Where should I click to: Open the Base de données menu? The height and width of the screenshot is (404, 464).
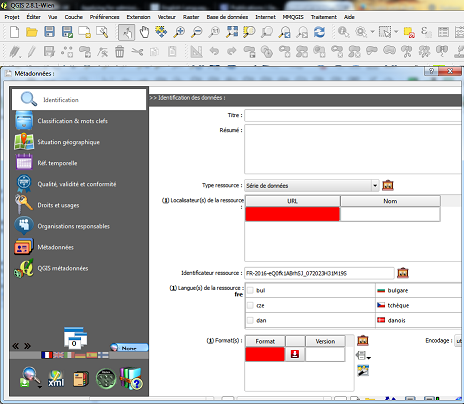point(227,17)
